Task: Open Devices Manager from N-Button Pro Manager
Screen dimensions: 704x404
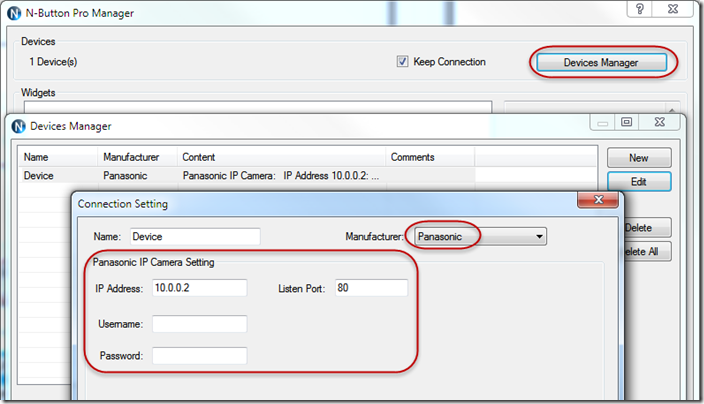Action: 601,62
